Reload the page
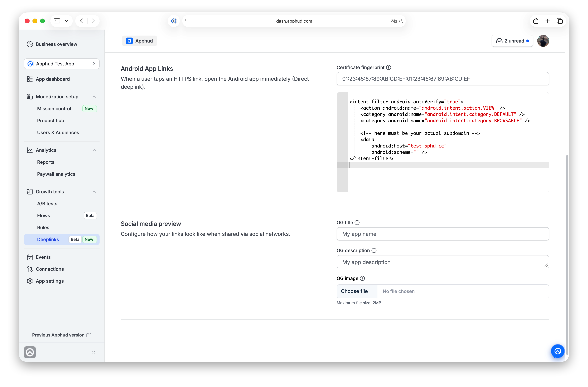The width and height of the screenshot is (588, 387). click(x=401, y=21)
